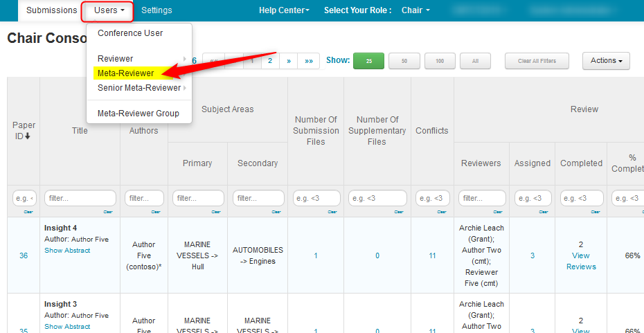Select Conference User menu entry

click(x=130, y=33)
